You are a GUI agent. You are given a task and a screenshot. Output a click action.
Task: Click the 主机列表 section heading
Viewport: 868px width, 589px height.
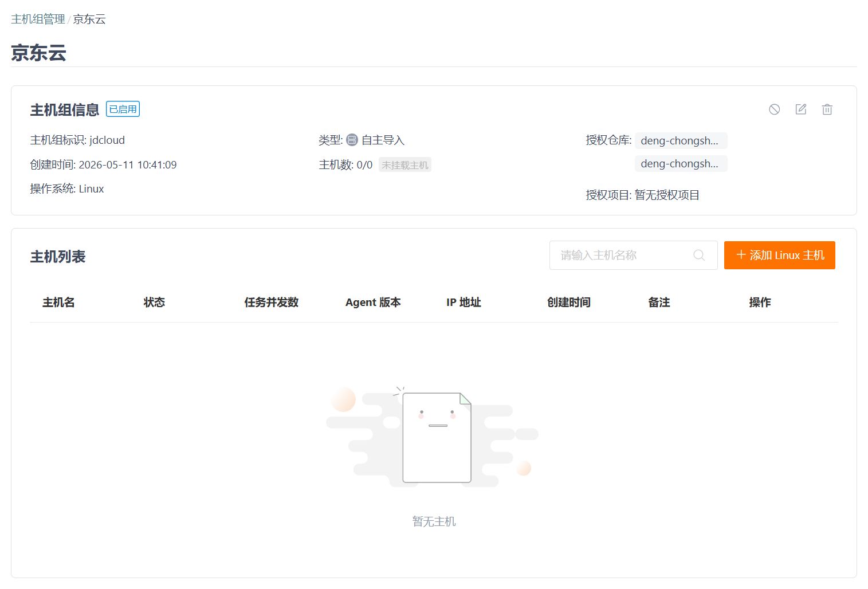pos(58,256)
